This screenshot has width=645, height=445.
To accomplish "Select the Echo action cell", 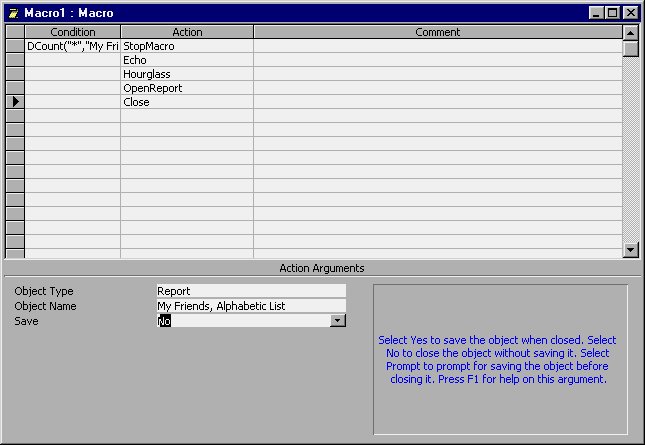I will [x=186, y=60].
